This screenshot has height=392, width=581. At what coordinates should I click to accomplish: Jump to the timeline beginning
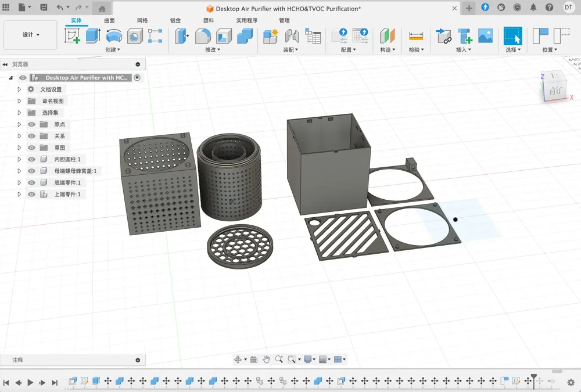(6, 382)
